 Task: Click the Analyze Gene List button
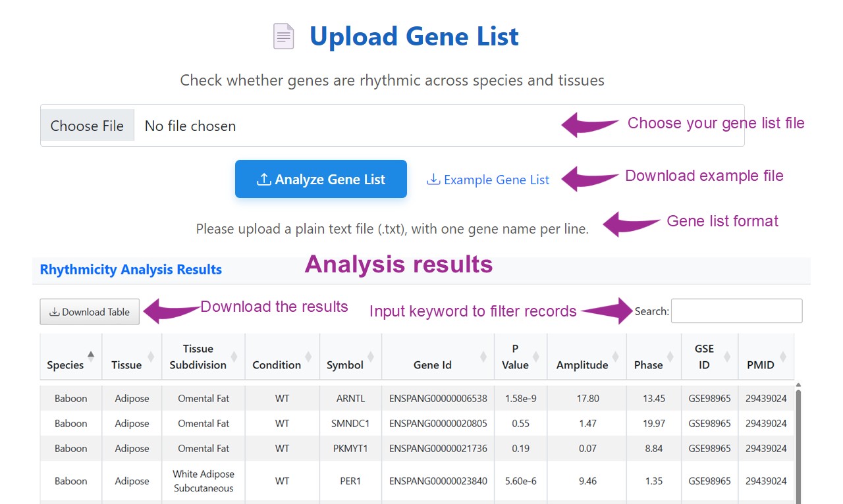[x=321, y=179]
